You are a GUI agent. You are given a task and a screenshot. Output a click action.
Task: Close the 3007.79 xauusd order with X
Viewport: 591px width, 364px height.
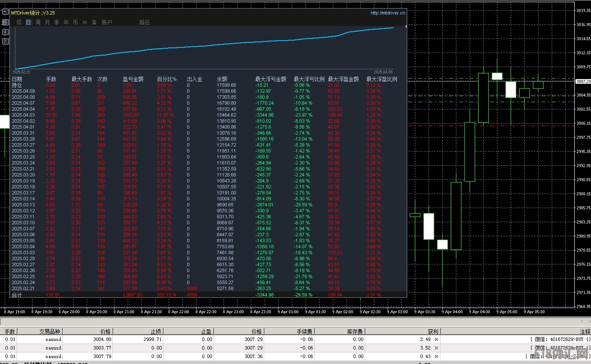(x=436, y=356)
